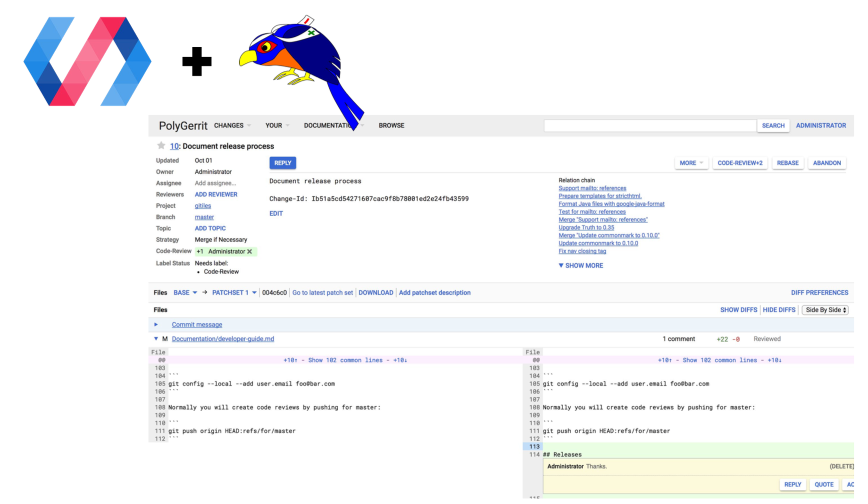
Task: Click the Polymer logo graphic
Action: tap(88, 61)
